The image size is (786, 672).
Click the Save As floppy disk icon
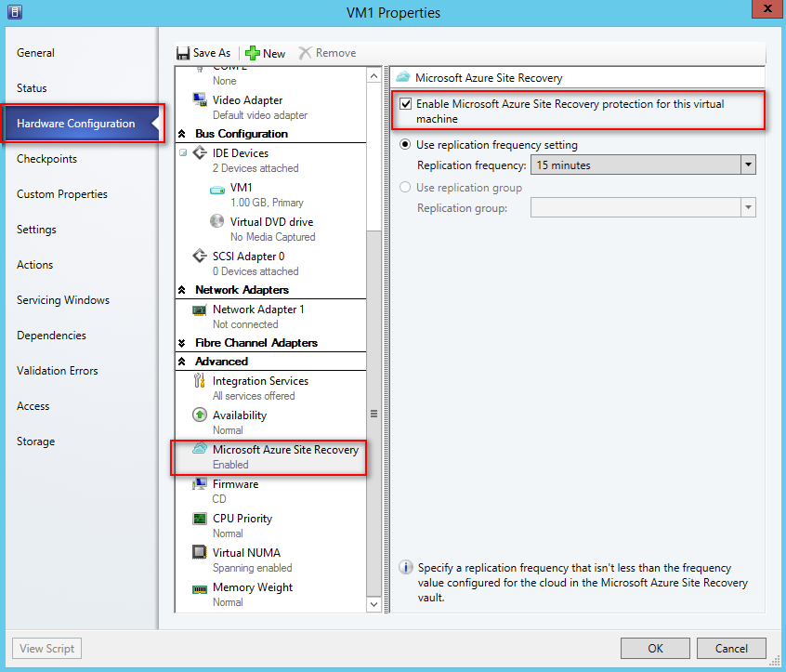coord(183,53)
